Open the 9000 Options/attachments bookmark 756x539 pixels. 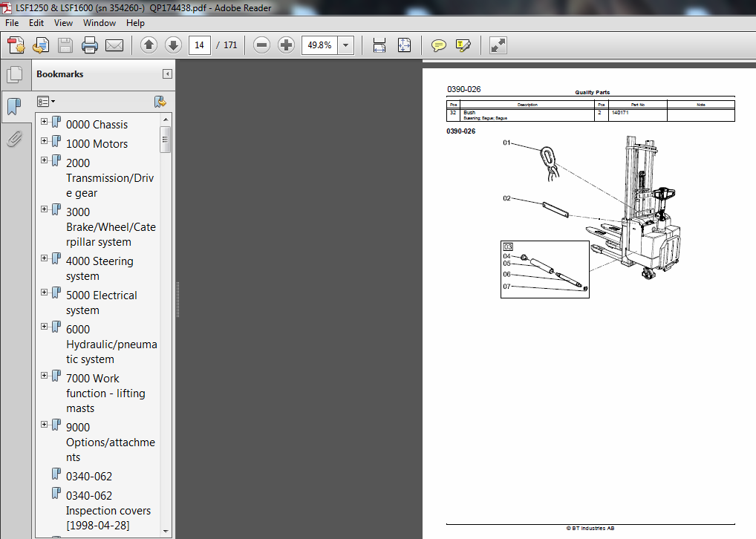coord(111,442)
